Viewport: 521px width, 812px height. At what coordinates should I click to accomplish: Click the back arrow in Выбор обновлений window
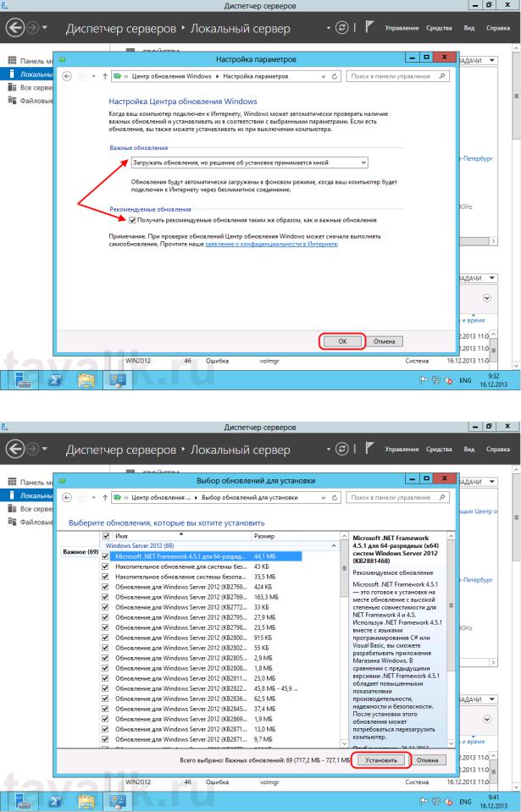pyautogui.click(x=67, y=497)
